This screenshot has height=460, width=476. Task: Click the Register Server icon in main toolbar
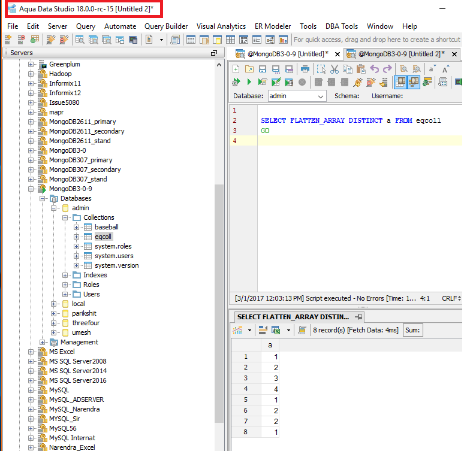pyautogui.click(x=8, y=40)
